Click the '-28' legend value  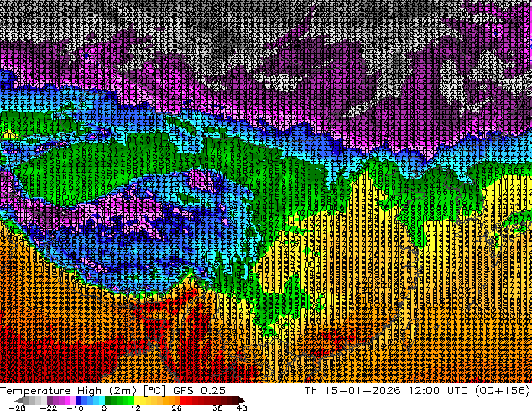pos(17,408)
